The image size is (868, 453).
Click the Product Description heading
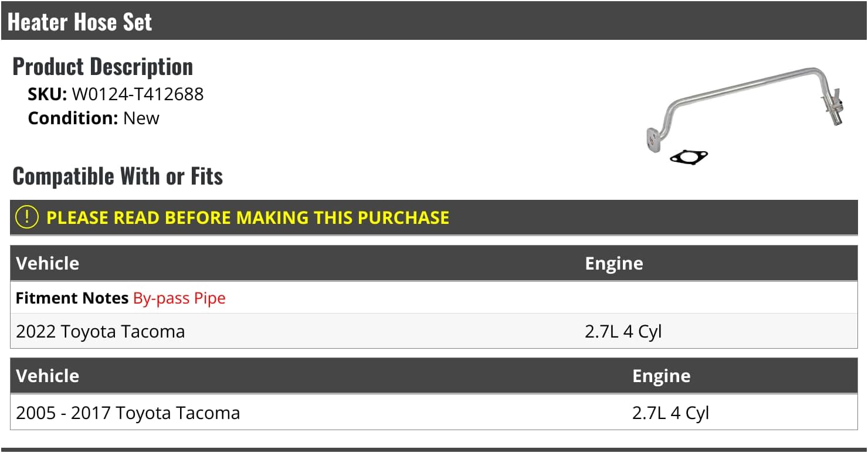point(103,67)
